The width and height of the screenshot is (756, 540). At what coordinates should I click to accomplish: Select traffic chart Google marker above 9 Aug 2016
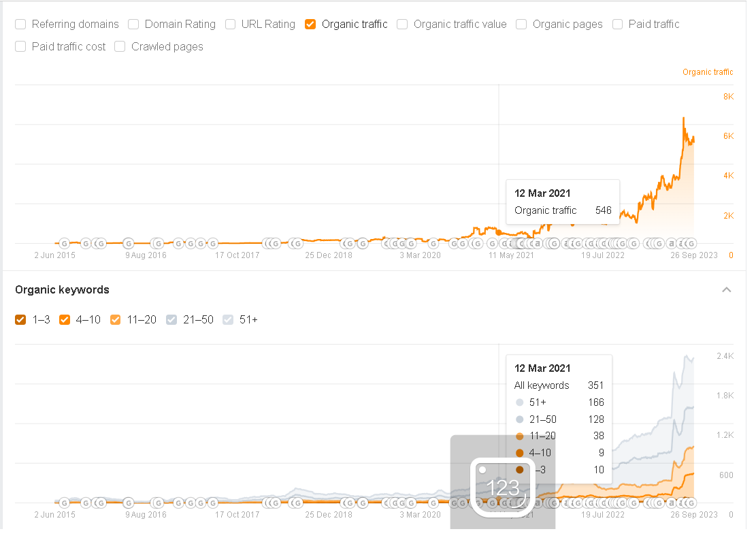[129, 243]
